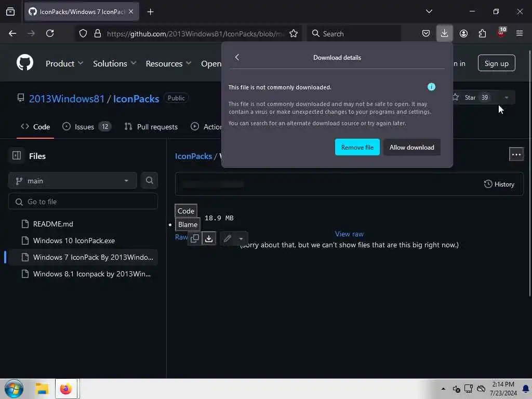Close the IconPacks/Windows 7 tab
This screenshot has width=532, height=399.
(131, 11)
